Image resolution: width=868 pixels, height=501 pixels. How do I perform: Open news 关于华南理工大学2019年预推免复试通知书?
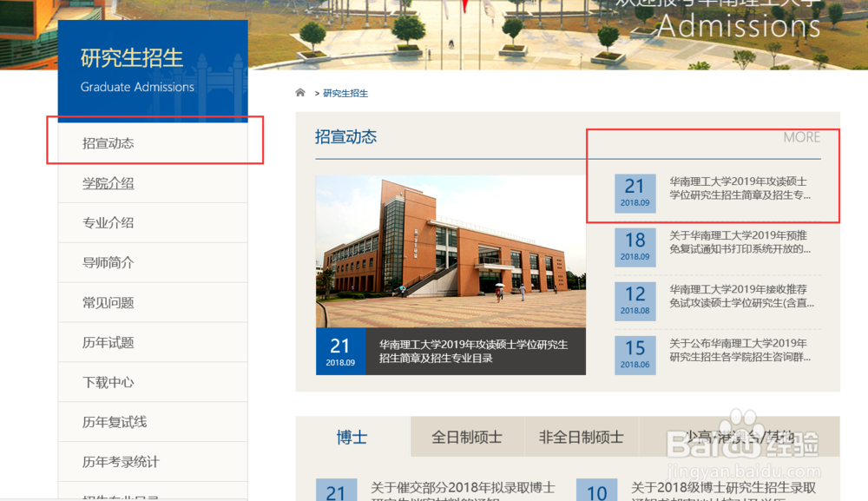tap(740, 242)
